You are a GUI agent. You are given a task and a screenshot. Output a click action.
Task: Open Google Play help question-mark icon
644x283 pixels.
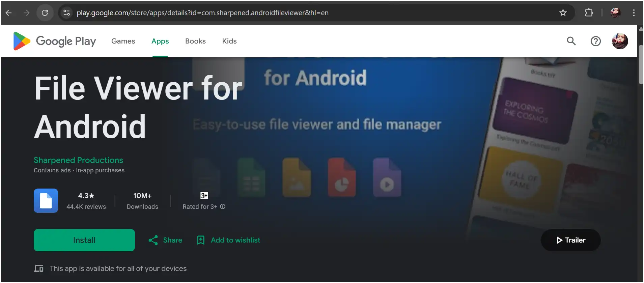click(x=596, y=41)
